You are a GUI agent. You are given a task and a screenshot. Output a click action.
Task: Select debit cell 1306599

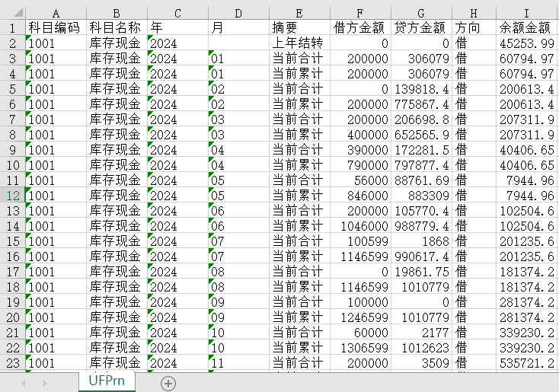click(x=361, y=348)
